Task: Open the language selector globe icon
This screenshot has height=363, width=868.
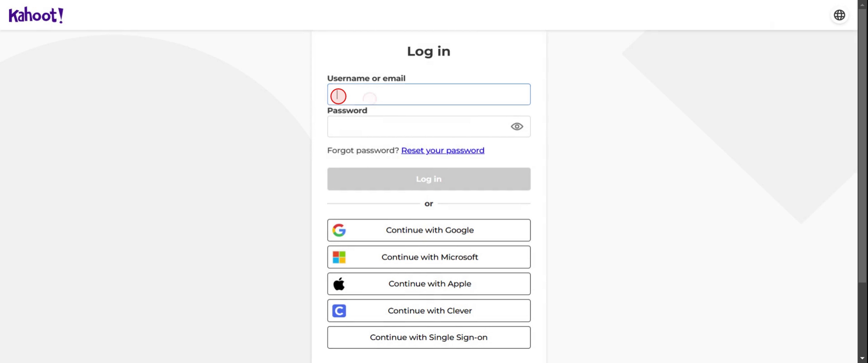Action: tap(839, 15)
